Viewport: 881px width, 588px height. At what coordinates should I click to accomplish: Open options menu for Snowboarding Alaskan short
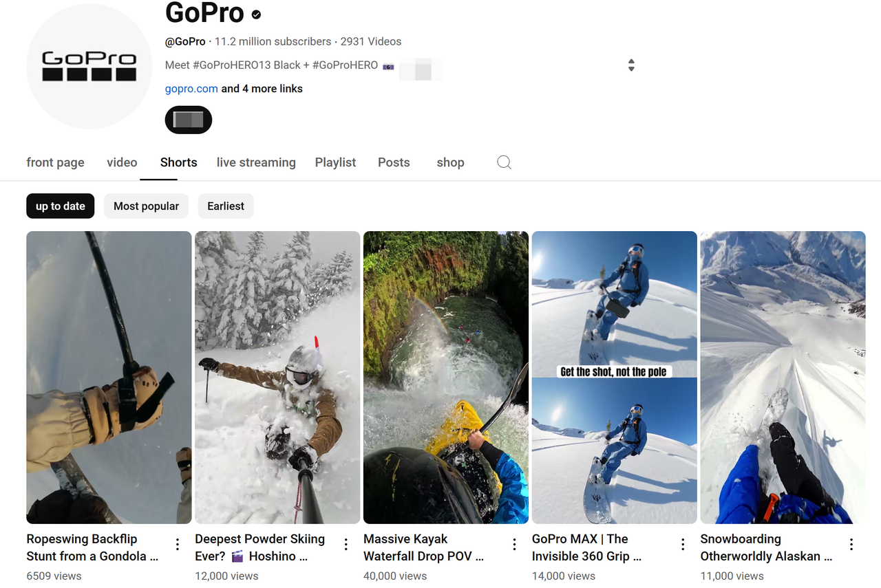click(x=851, y=543)
